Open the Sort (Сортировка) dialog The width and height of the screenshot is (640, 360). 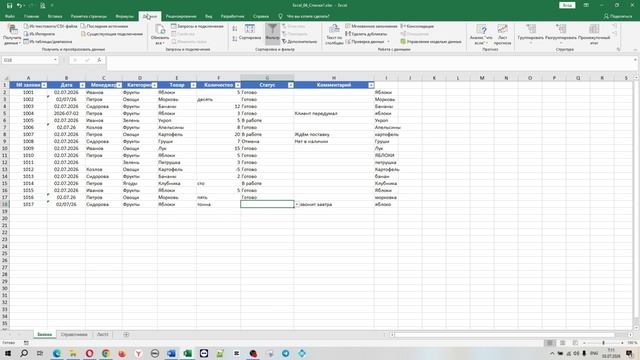click(x=249, y=32)
